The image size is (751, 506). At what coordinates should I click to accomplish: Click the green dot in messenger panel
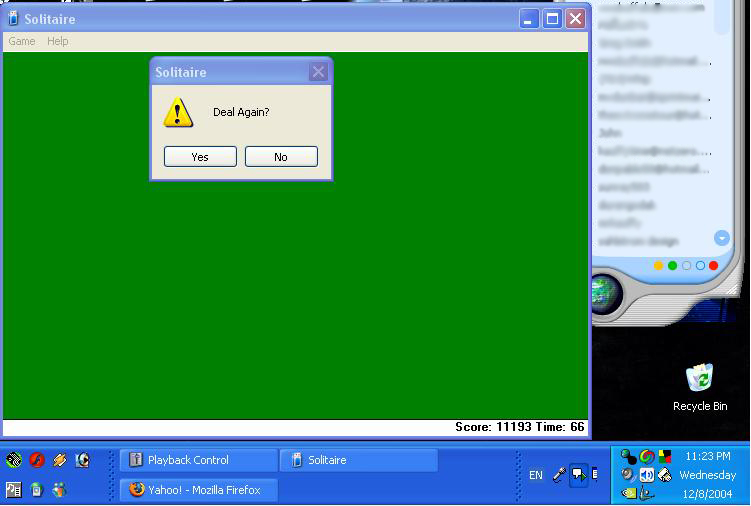click(x=672, y=266)
